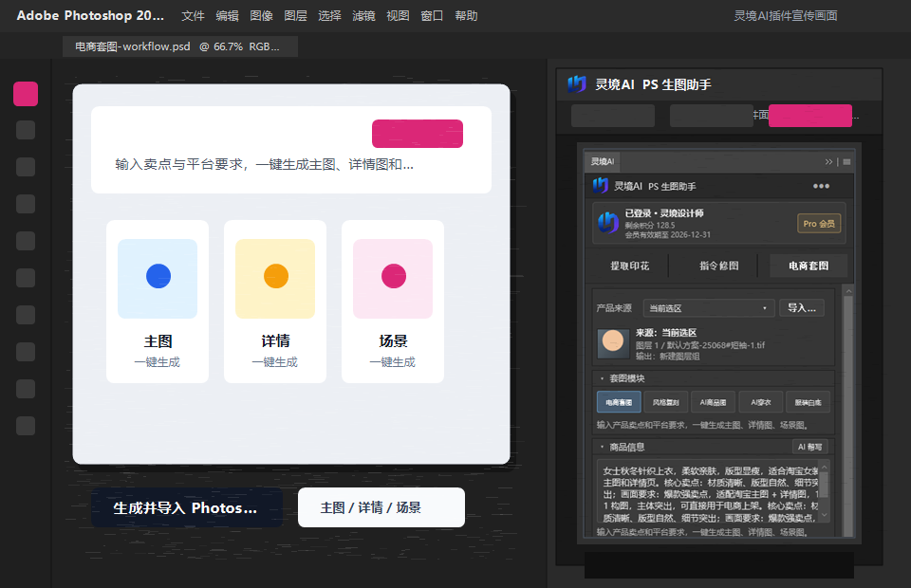Screen dimensions: 911x588
Task: Click the 灵境AI插件宣传画面 title text
Action: point(786,16)
